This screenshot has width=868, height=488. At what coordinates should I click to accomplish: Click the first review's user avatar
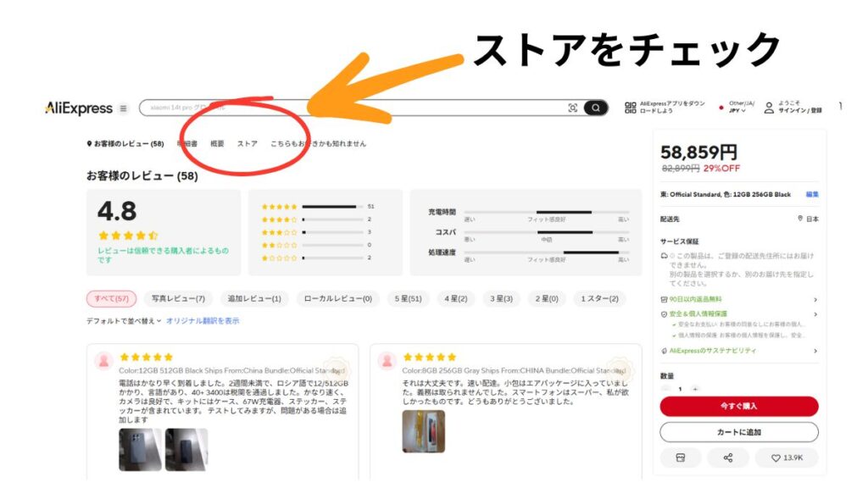click(103, 361)
